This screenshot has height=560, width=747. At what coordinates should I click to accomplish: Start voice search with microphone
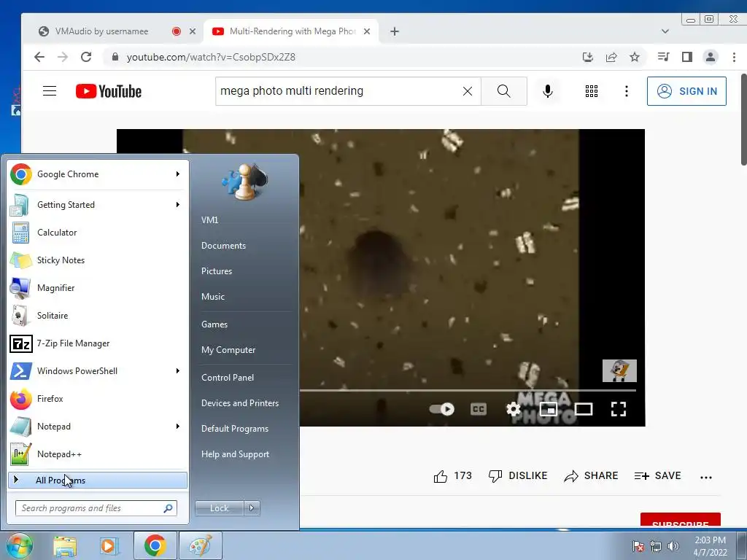coord(548,91)
